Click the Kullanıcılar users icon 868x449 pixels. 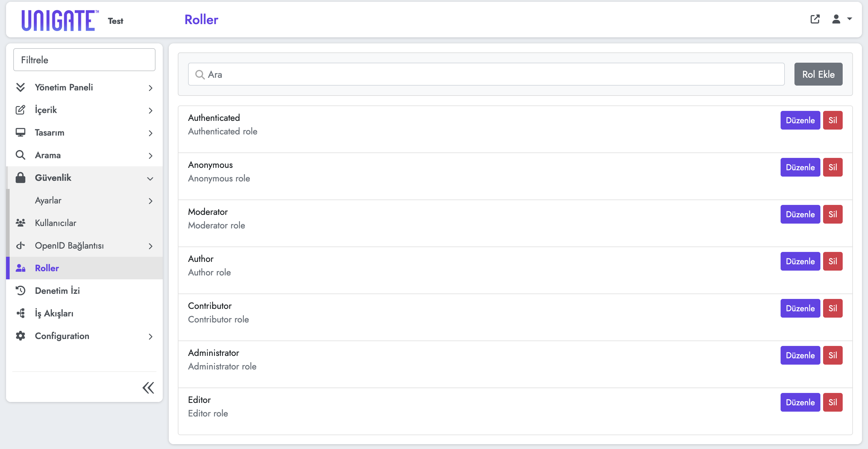point(20,223)
